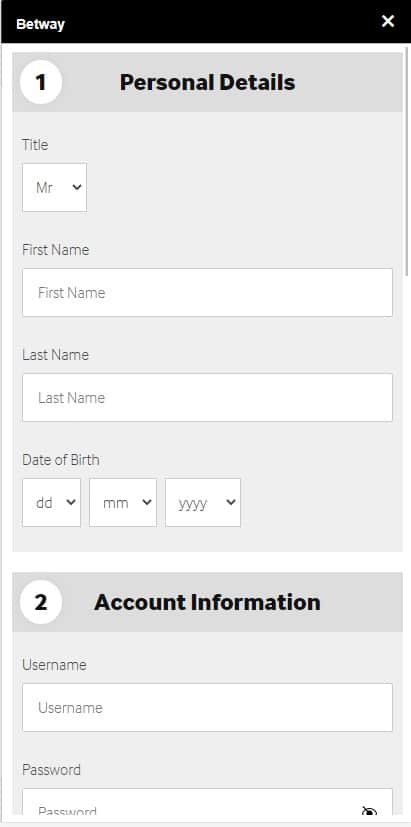Focus the Username input field
Viewport: 411px width, 827px height.
pos(207,708)
